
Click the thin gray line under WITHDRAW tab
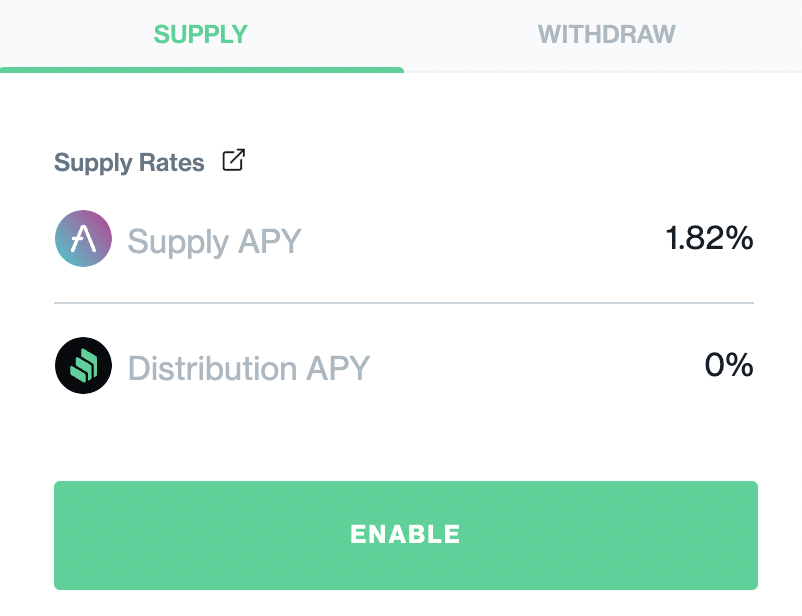603,72
